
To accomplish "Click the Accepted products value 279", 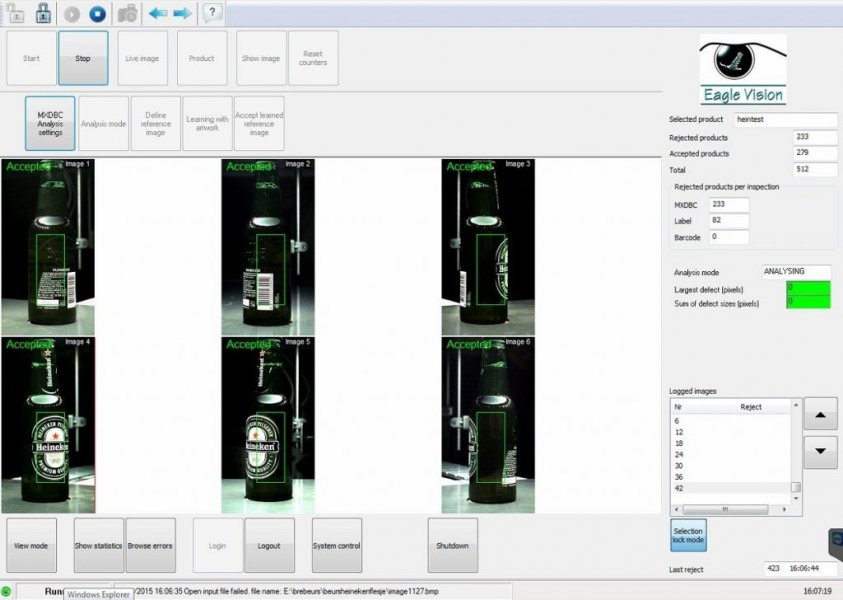I will [815, 153].
